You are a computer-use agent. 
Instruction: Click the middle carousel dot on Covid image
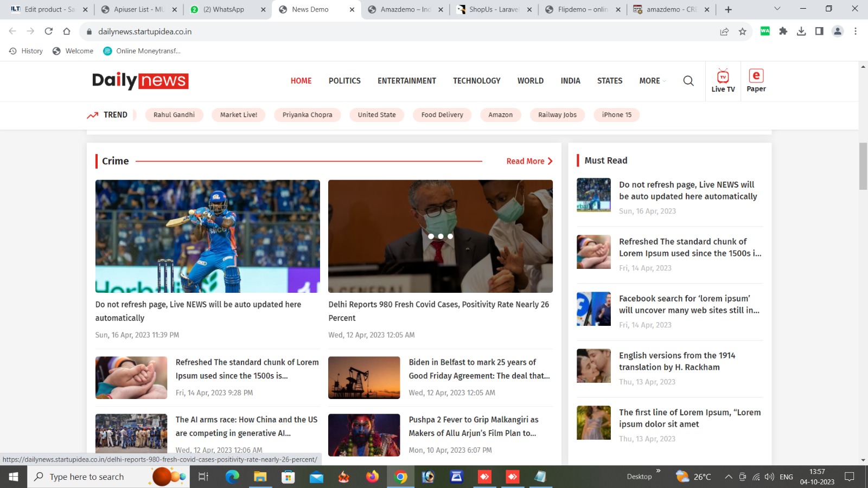point(441,236)
